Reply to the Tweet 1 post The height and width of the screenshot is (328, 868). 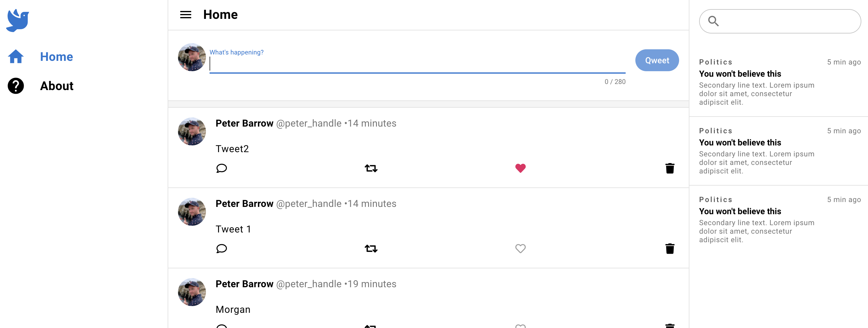[221, 248]
